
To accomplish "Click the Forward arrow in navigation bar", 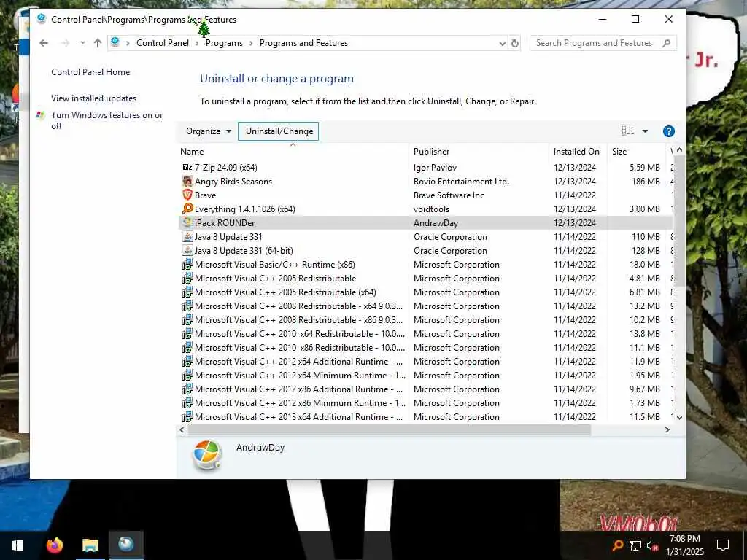I will (65, 43).
